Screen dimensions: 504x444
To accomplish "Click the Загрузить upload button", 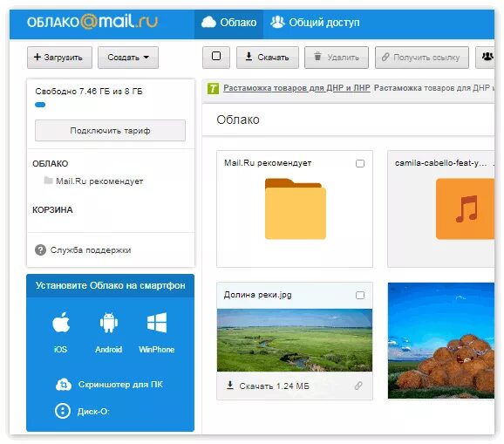I will point(59,58).
